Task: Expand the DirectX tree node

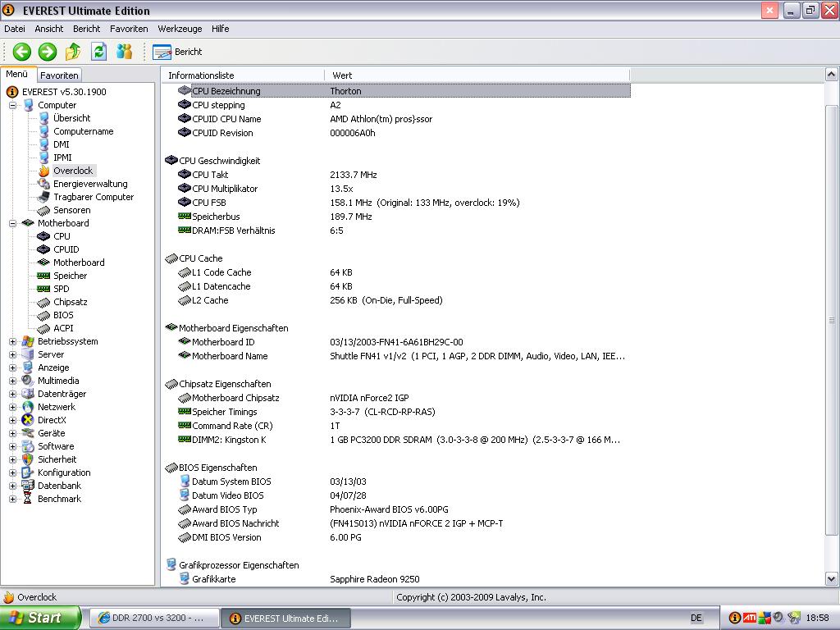Action: point(13,420)
